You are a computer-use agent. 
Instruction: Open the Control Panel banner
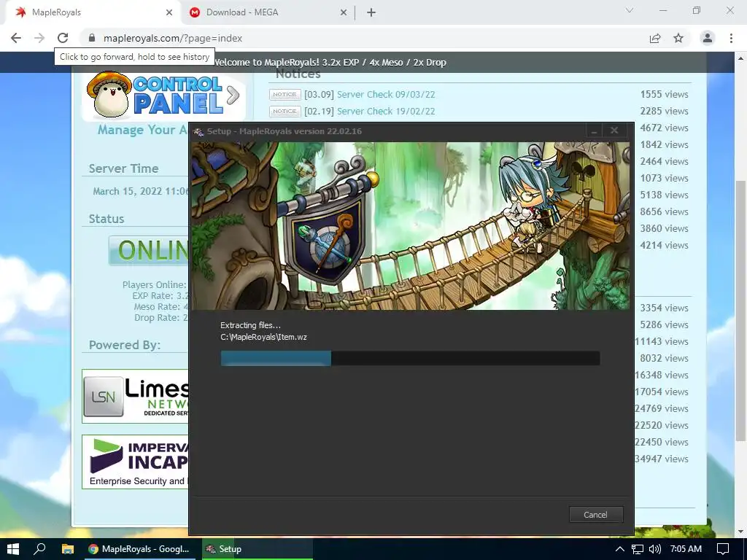[163, 96]
